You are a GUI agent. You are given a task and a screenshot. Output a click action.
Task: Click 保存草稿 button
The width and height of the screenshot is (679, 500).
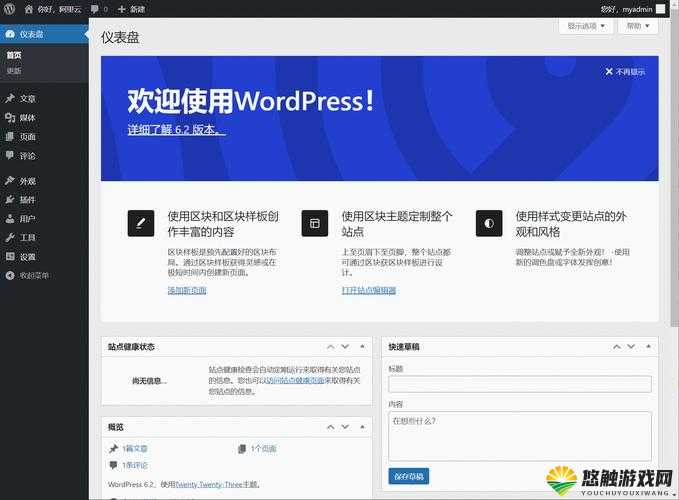click(409, 476)
